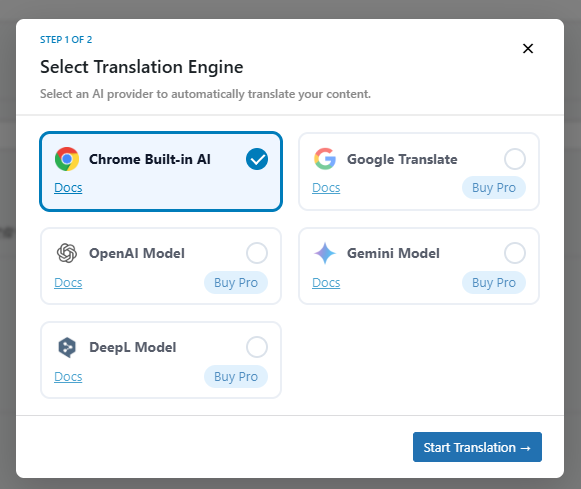Select the Google Translate radio button

tap(515, 159)
